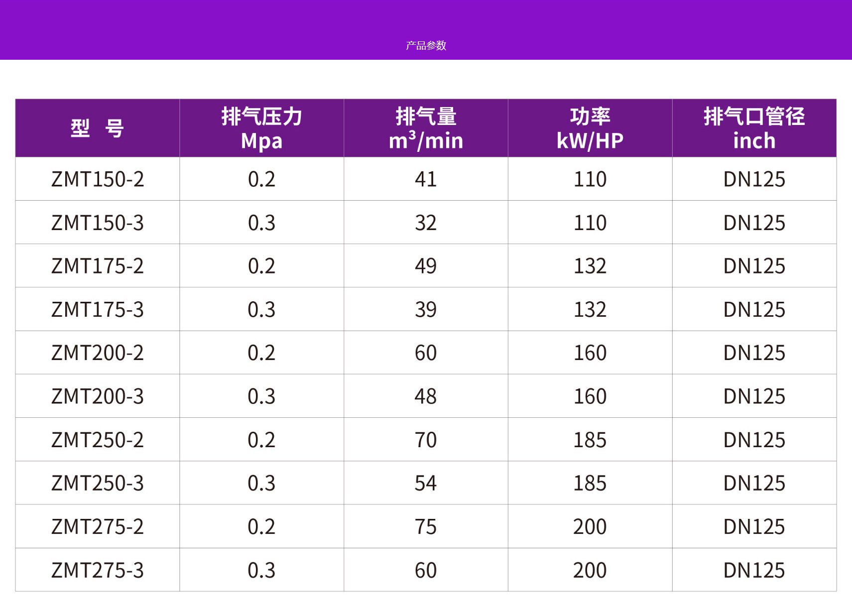Click the 排气量 m³/min column header
Viewport: 852px width, 616px height.
point(426,128)
